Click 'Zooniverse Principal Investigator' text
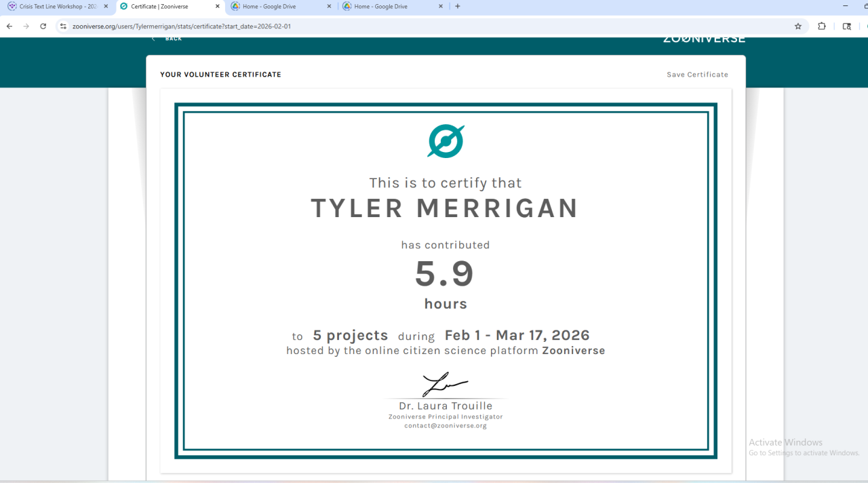 (446, 417)
